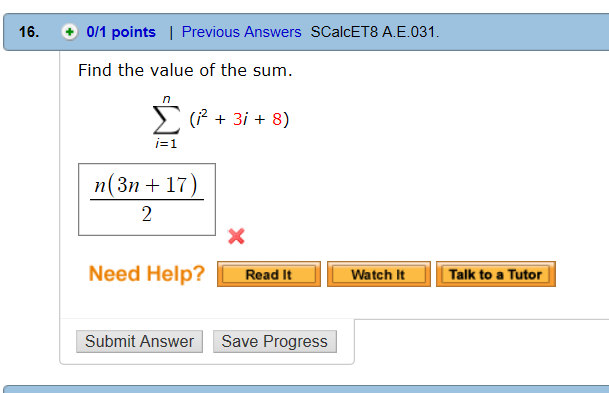
Task: Expand points details with green plus icon
Action: 70,32
